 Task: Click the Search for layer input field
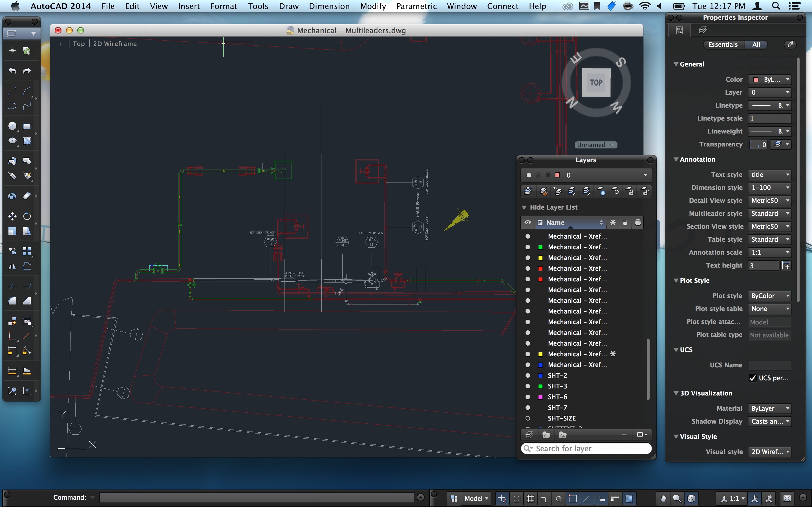pyautogui.click(x=586, y=449)
